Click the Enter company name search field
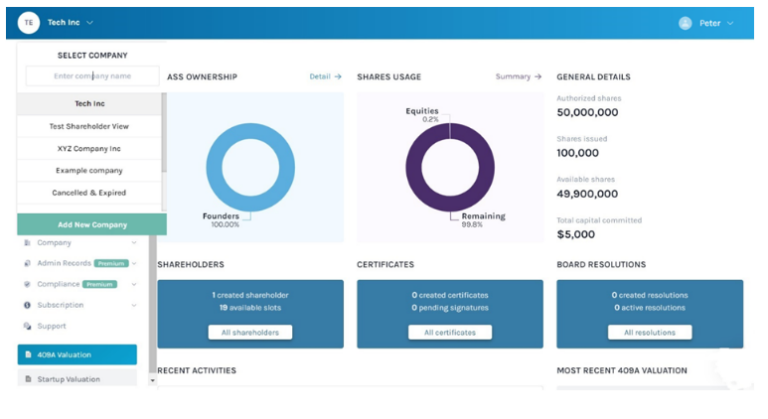Image resolution: width=768 pixels, height=419 pixels. [x=91, y=76]
